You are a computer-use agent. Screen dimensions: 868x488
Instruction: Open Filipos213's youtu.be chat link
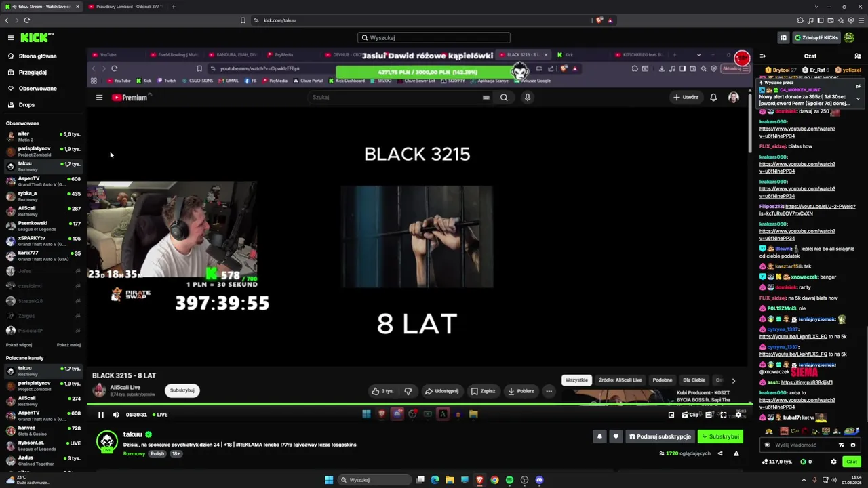807,210
